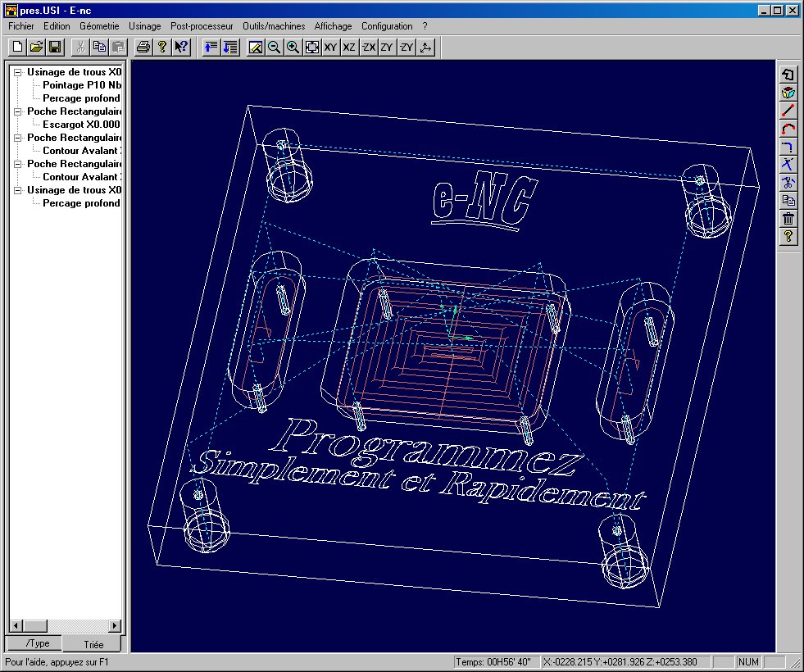804x672 pixels.
Task: Open the Edition menu
Action: 57,26
